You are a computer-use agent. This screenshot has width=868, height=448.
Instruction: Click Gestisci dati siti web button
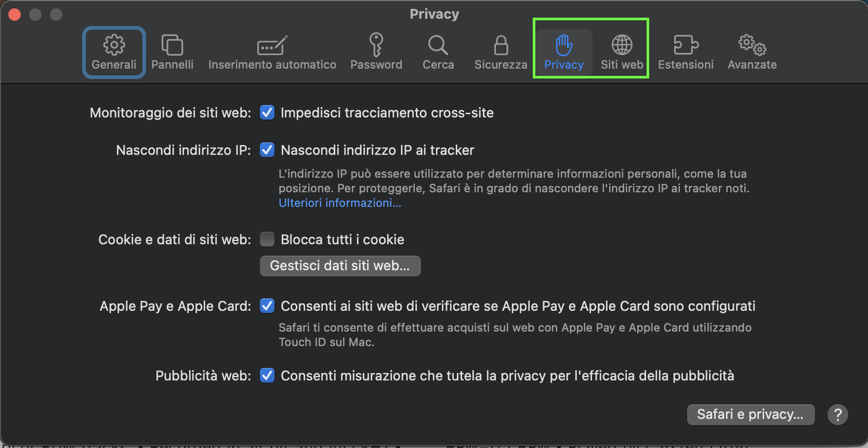point(340,266)
